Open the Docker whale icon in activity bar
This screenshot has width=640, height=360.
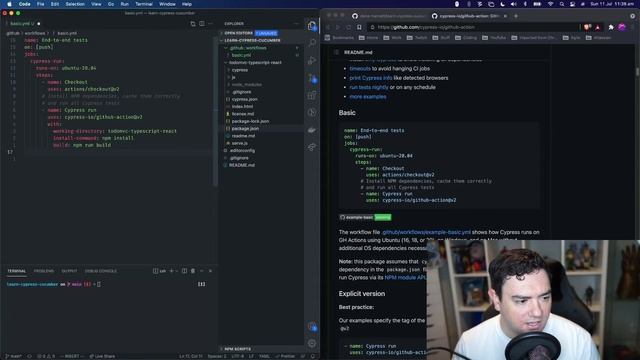[x=312, y=130]
